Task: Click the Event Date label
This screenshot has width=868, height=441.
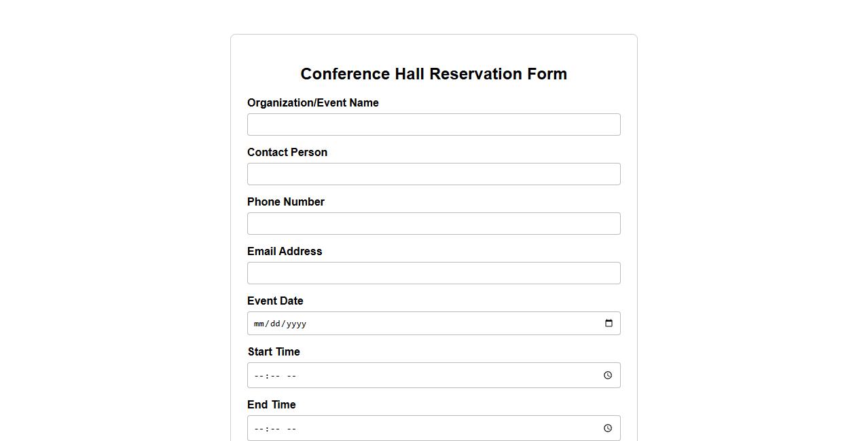Action: [x=275, y=301]
